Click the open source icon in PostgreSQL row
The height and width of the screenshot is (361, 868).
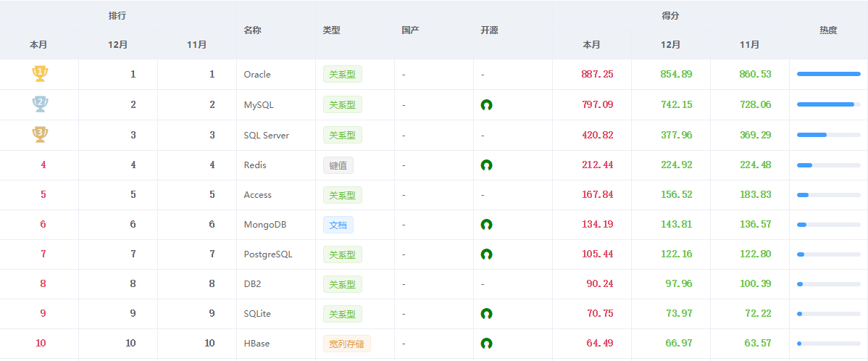pyautogui.click(x=487, y=254)
